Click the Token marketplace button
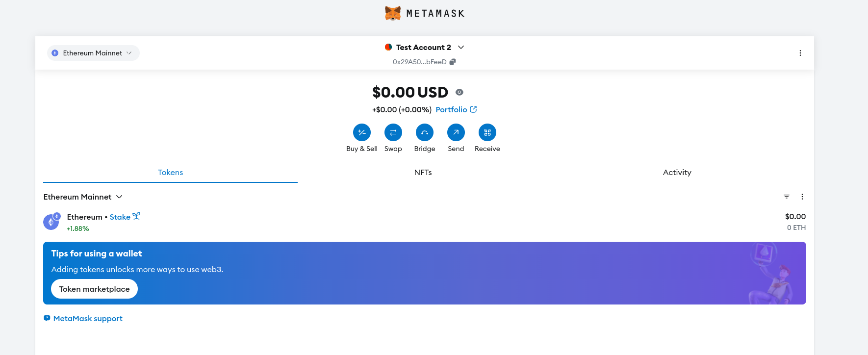 (94, 289)
